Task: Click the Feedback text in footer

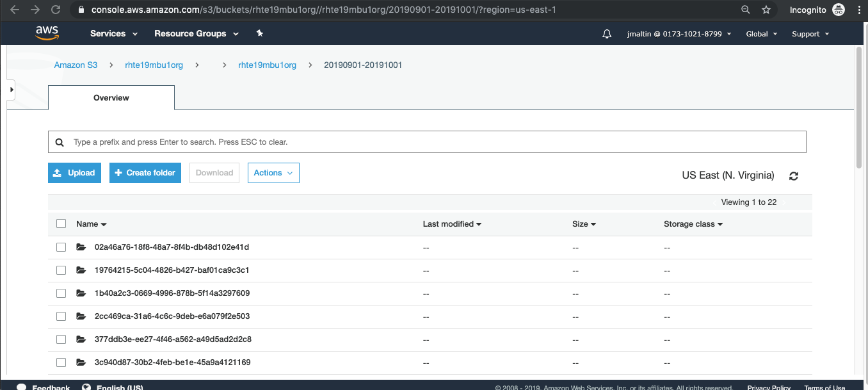Action: (51, 387)
